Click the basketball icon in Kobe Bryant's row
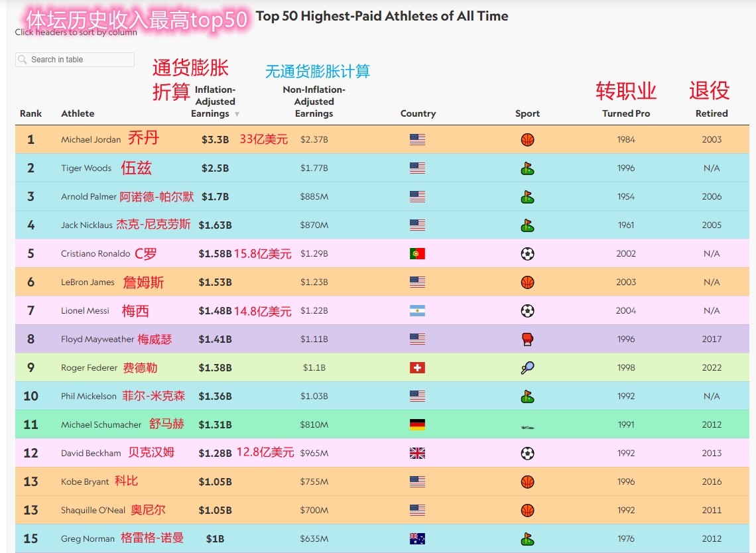This screenshot has width=756, height=553. (527, 481)
